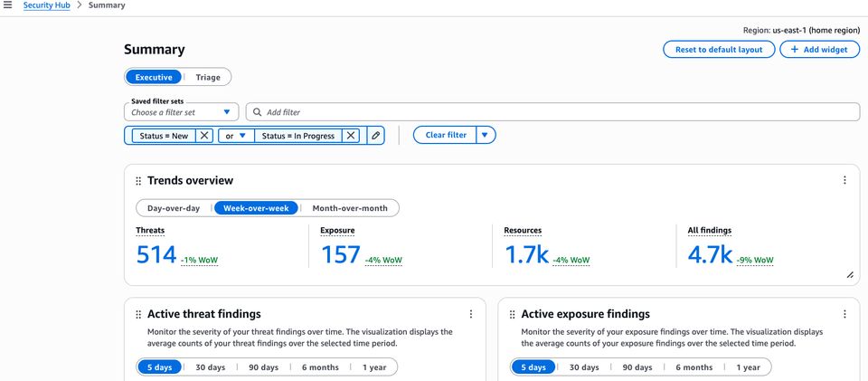Open Trends overview widget options menu
The image size is (868, 381).
844,180
